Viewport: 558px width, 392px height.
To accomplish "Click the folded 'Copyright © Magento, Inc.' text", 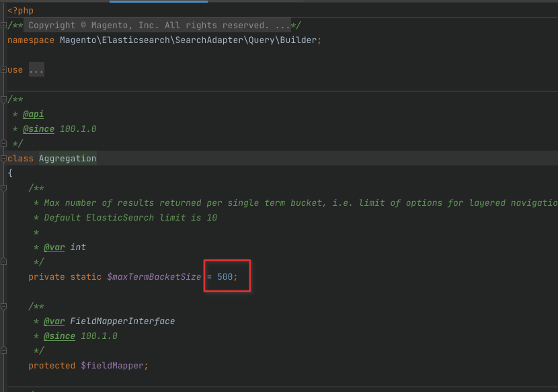I will tap(157, 26).
